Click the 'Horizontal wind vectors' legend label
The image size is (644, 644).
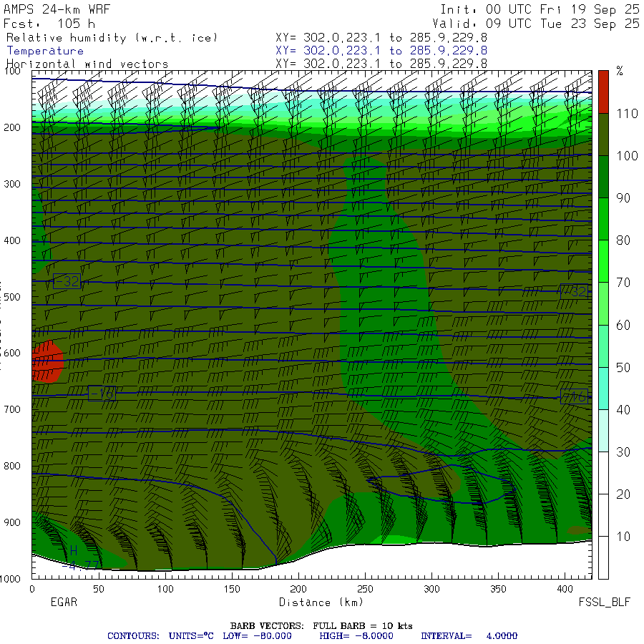coord(87,64)
